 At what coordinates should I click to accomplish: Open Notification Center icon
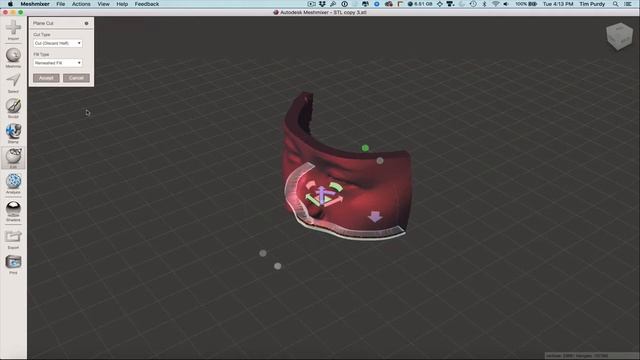click(628, 4)
